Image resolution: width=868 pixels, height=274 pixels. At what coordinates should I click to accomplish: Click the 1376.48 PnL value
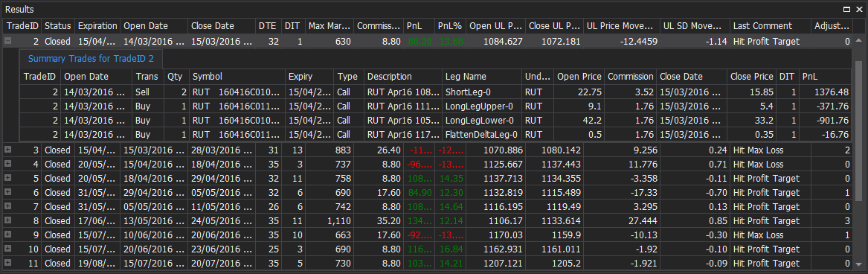[x=826, y=92]
